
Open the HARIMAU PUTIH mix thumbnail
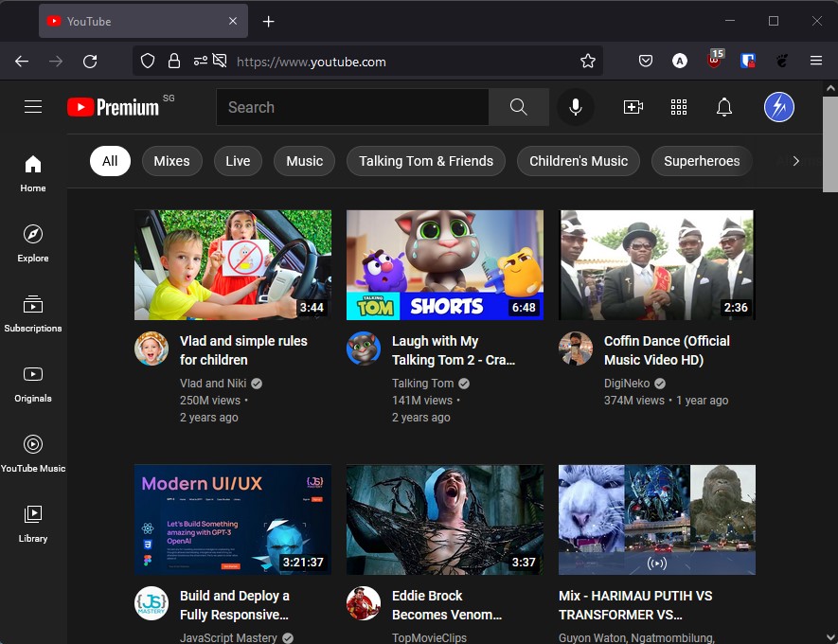(657, 520)
